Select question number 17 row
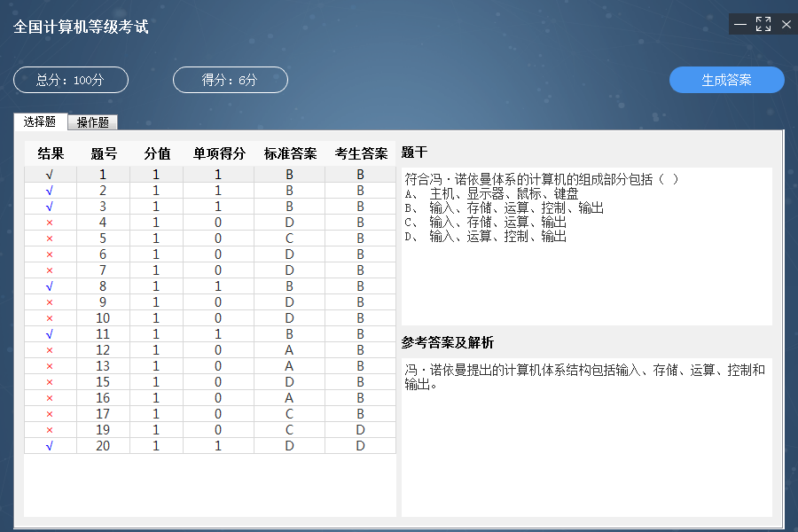 coord(209,414)
